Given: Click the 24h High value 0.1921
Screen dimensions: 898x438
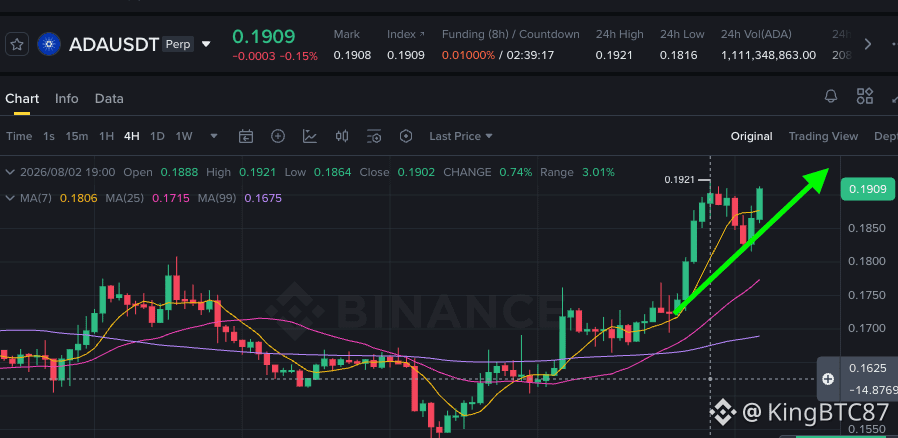Looking at the screenshot, I should coord(614,56).
